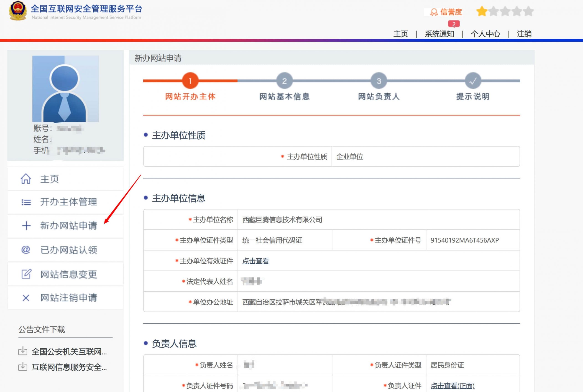Open the 主页 home icon in sidebar
Image resolution: width=583 pixels, height=392 pixels.
pyautogui.click(x=26, y=179)
